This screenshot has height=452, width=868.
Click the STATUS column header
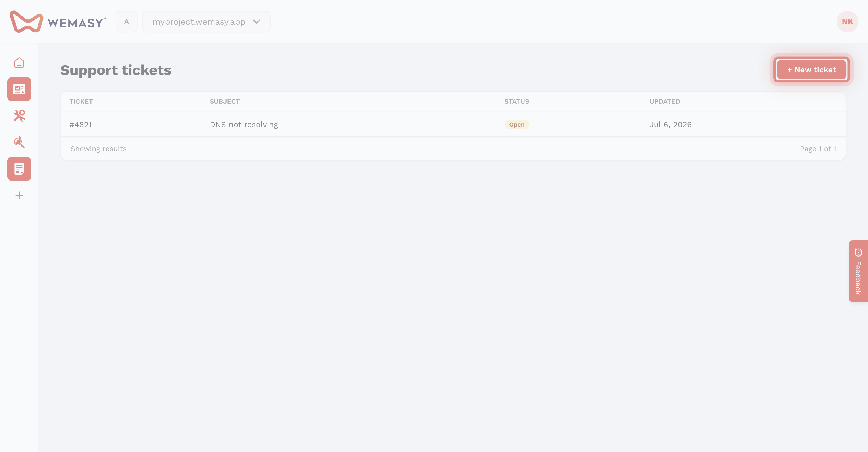[517, 101]
